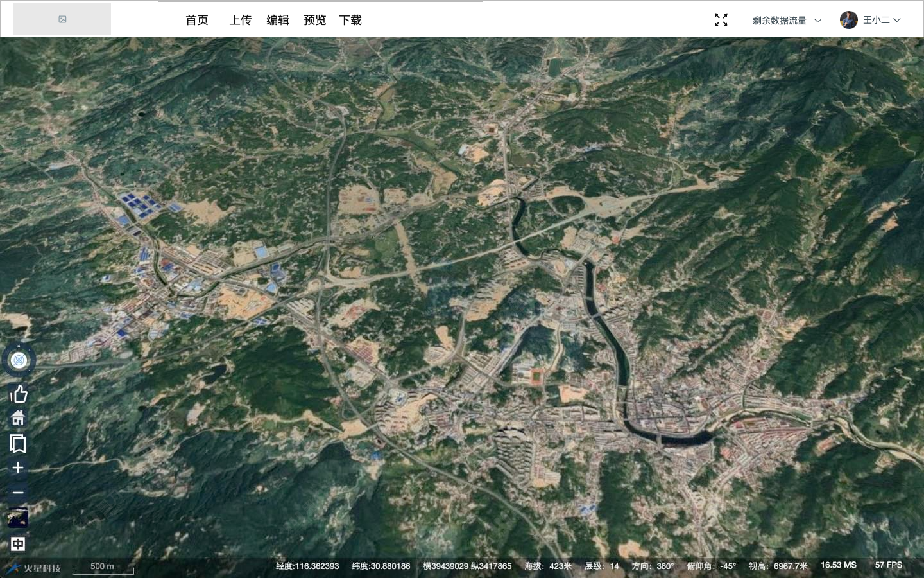This screenshot has height=578, width=924.
Task: Zoom in with the plus icon
Action: click(18, 468)
